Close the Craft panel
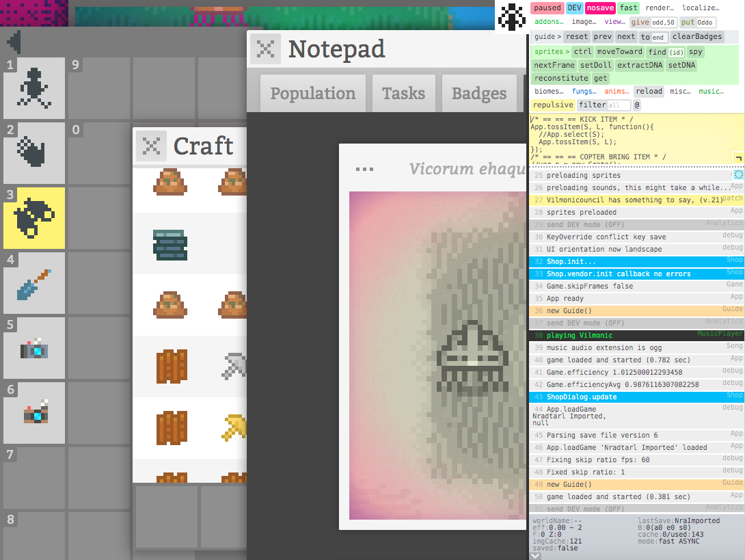 [x=150, y=146]
